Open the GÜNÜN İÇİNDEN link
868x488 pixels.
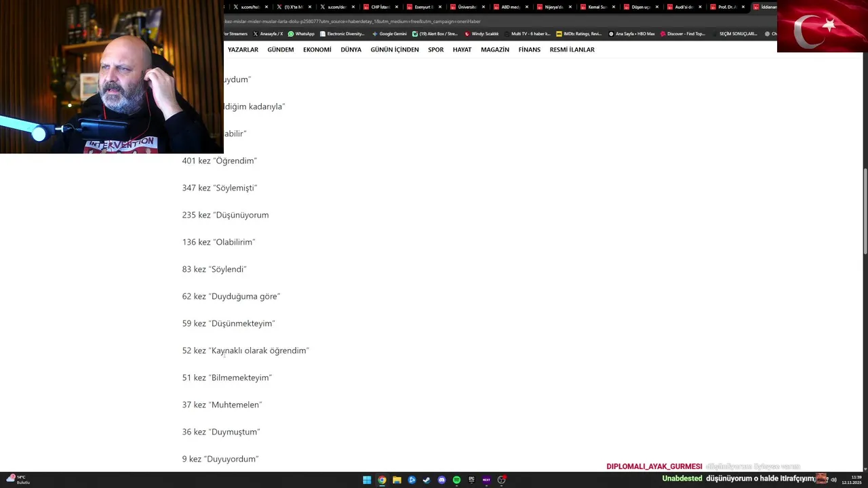point(395,49)
